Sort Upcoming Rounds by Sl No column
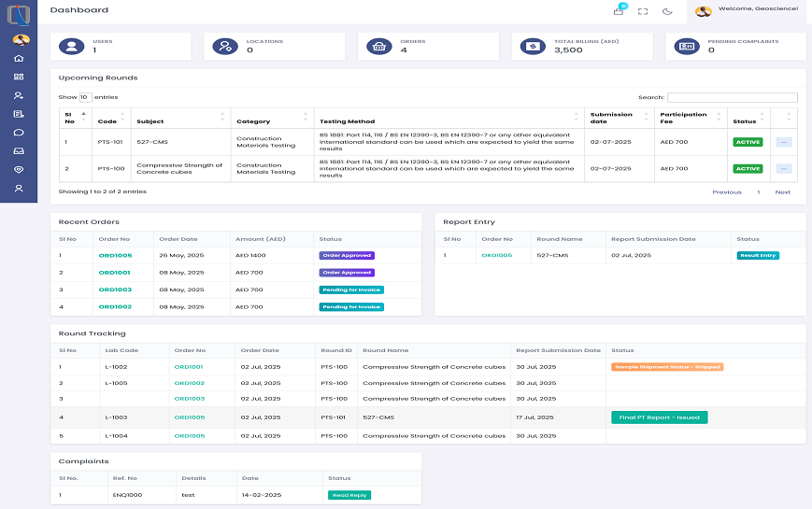 tap(74, 118)
